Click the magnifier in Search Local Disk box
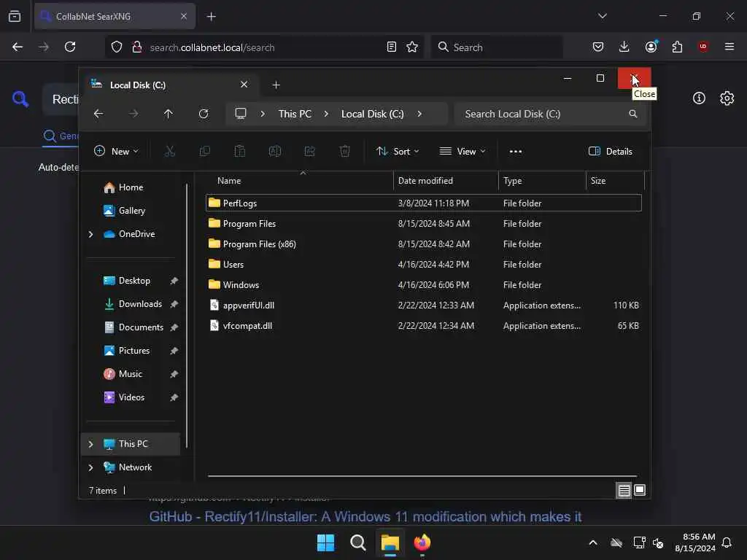The image size is (747, 560). point(632,114)
